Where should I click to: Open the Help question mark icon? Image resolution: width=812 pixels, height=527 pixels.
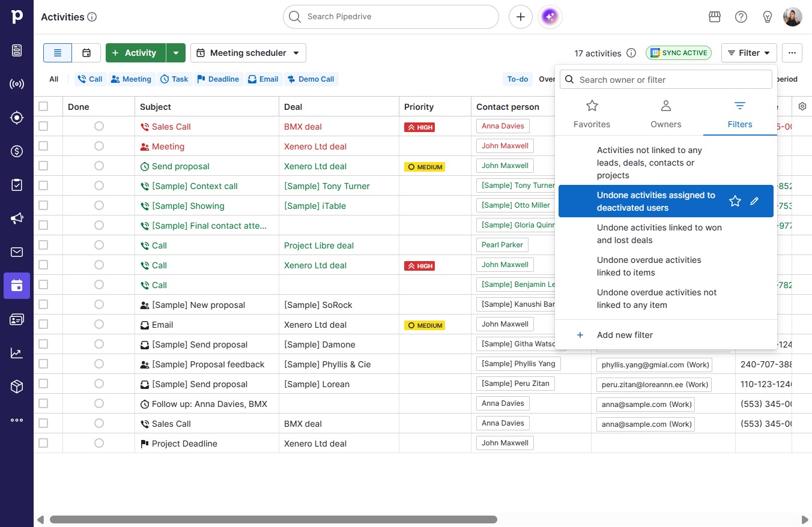tap(741, 17)
